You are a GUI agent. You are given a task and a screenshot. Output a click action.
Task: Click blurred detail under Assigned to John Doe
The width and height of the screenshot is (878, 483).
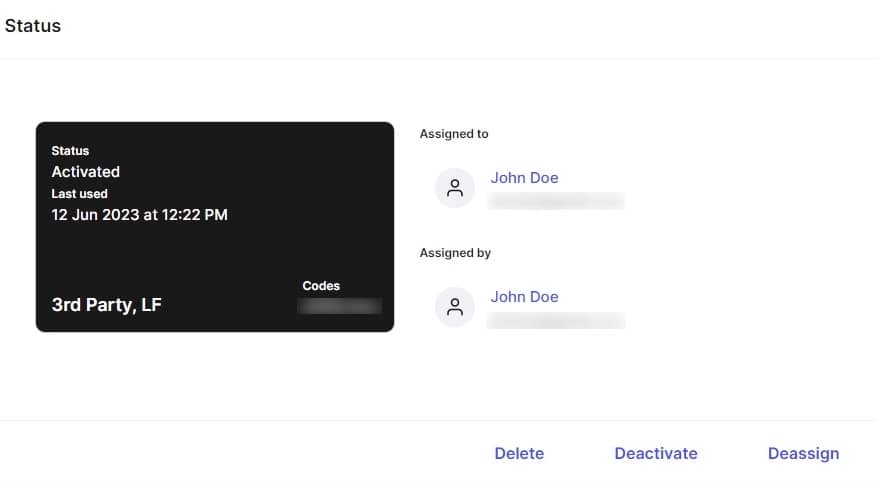pos(555,201)
